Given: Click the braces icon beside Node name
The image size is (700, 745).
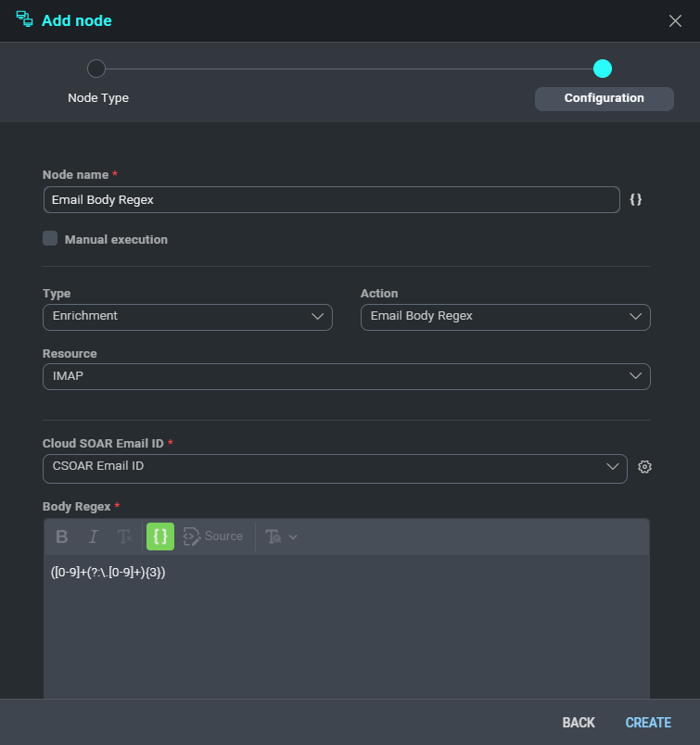Looking at the screenshot, I should pos(636,199).
